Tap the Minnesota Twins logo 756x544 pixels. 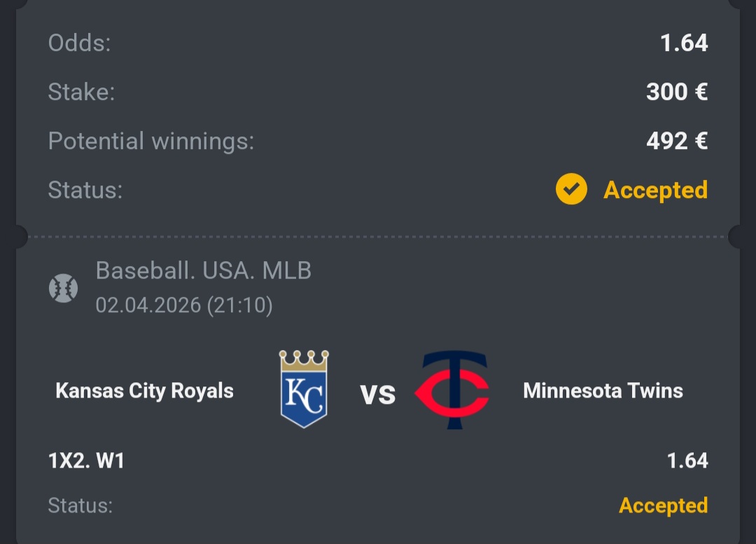(452, 390)
